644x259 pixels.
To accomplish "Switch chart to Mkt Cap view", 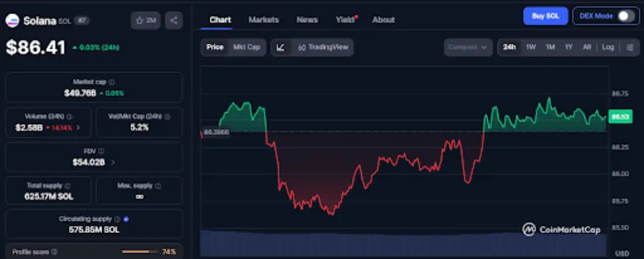I will (247, 47).
